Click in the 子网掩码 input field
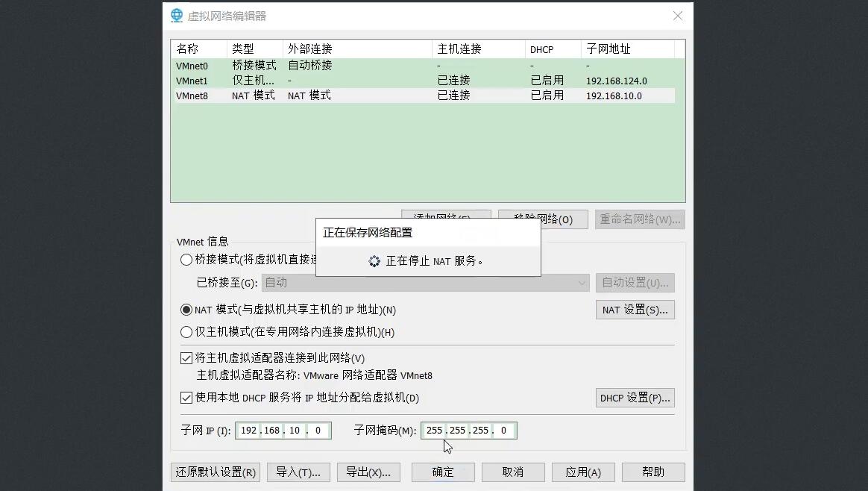The image size is (868, 491). click(469, 431)
